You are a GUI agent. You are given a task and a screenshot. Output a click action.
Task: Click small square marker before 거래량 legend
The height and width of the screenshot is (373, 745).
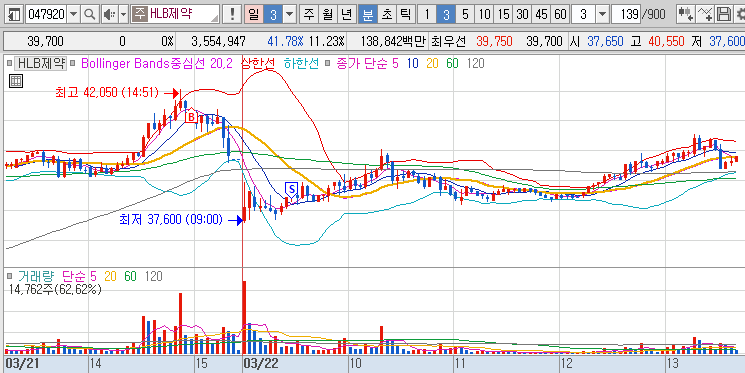click(10, 276)
